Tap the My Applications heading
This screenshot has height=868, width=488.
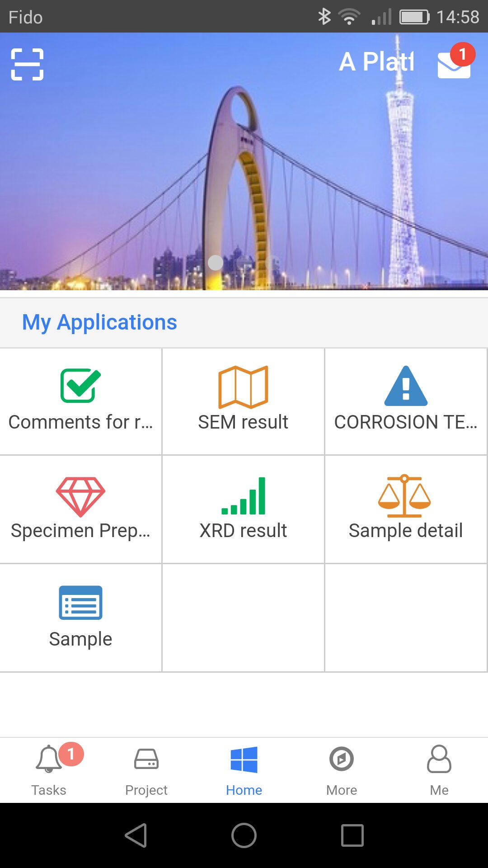(x=99, y=323)
